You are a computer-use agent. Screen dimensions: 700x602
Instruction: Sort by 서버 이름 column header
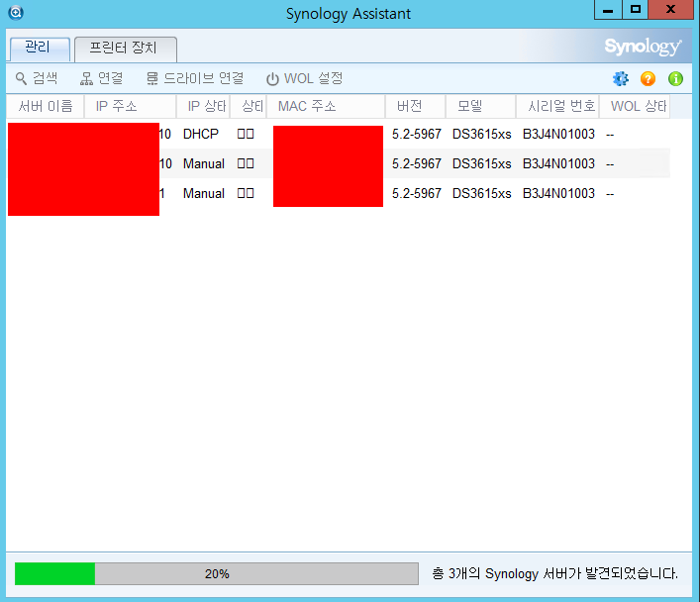coord(46,106)
